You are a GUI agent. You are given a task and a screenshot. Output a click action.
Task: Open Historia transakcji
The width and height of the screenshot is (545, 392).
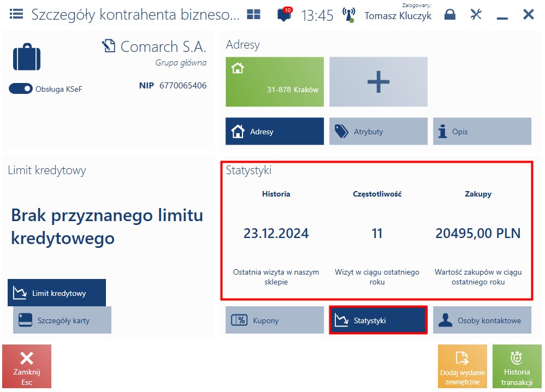coord(517,366)
